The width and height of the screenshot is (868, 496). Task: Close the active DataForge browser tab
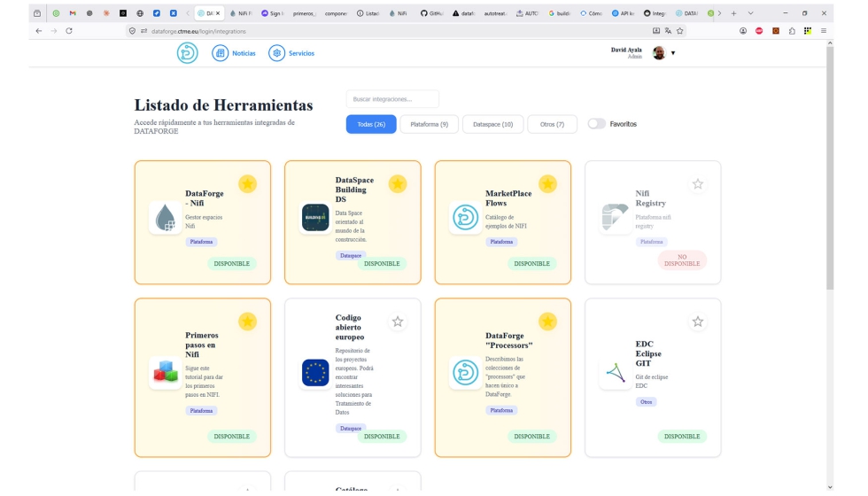(218, 13)
